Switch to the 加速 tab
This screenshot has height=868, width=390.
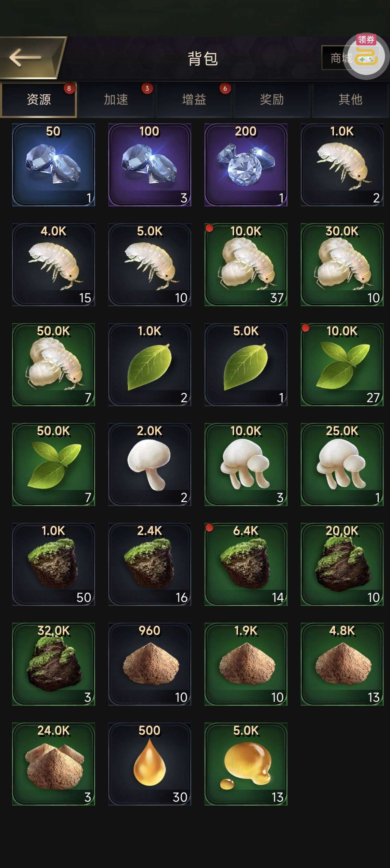pos(116,100)
